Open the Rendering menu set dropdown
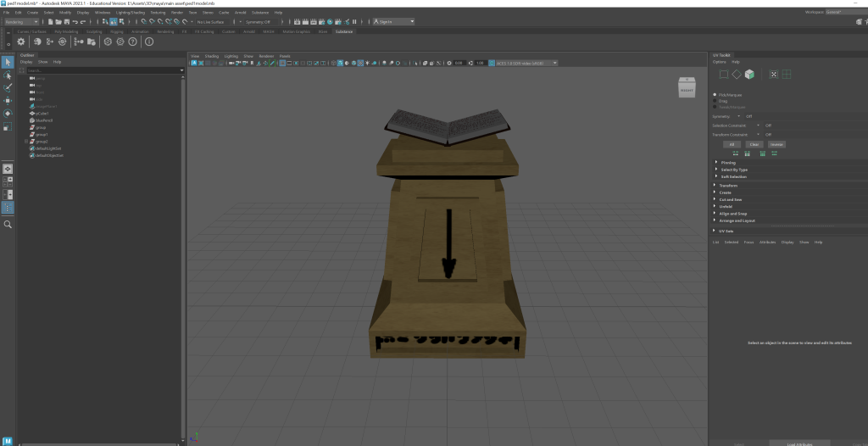This screenshot has width=868, height=446. [20, 22]
